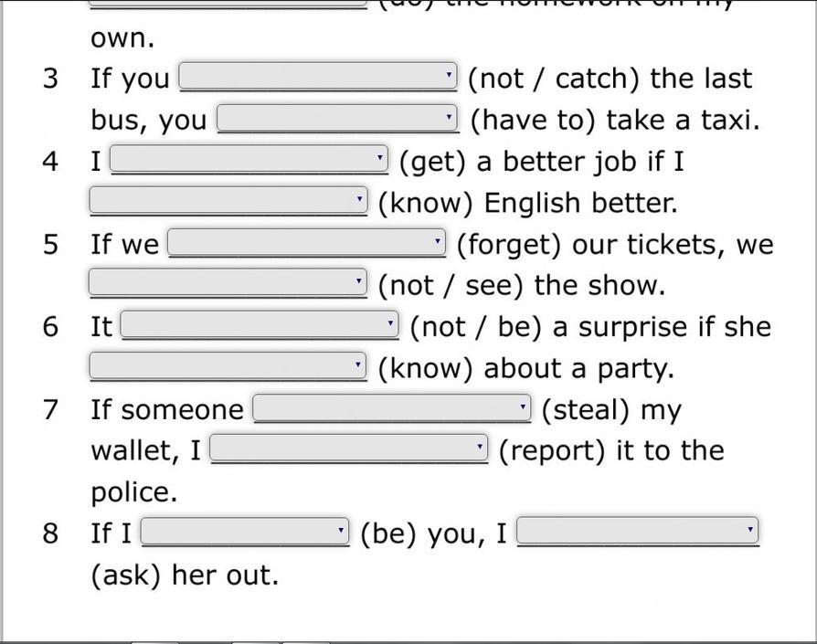Screen dimensions: 817x644
Task: Open the '(forget)' dropdown after 'If we'
Action: (x=307, y=244)
